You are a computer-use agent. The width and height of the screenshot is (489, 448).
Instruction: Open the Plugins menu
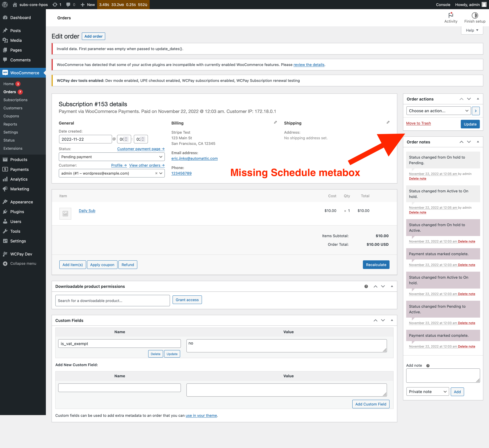click(16, 212)
